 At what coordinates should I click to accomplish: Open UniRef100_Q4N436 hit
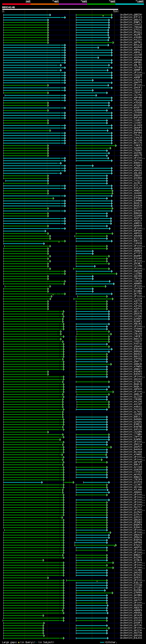click(x=131, y=364)
